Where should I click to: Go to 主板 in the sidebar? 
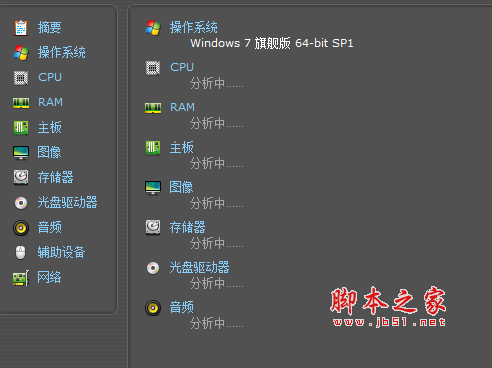50,128
